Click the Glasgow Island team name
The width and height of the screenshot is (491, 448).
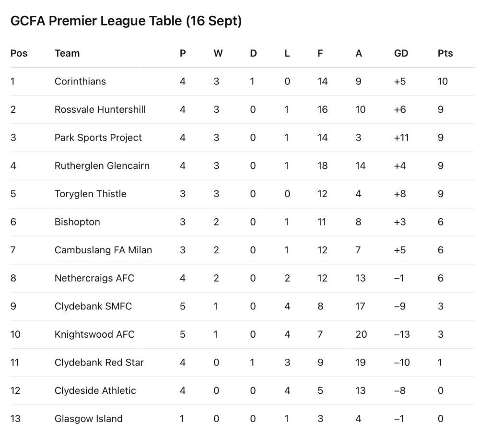pos(89,419)
